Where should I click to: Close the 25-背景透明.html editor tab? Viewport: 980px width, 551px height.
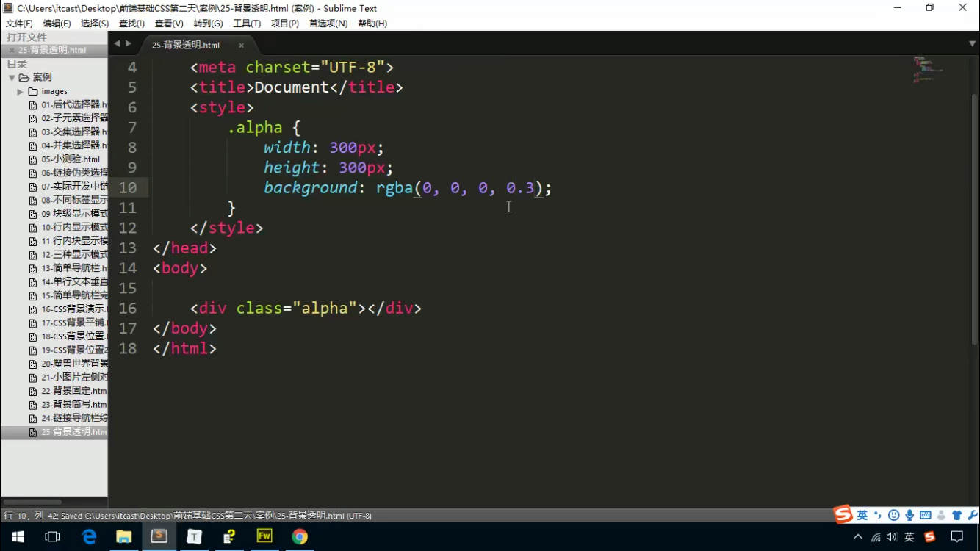click(x=241, y=46)
